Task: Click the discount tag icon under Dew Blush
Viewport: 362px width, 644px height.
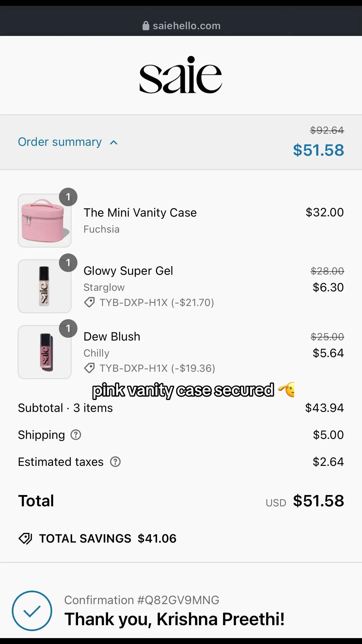Action: pos(90,368)
